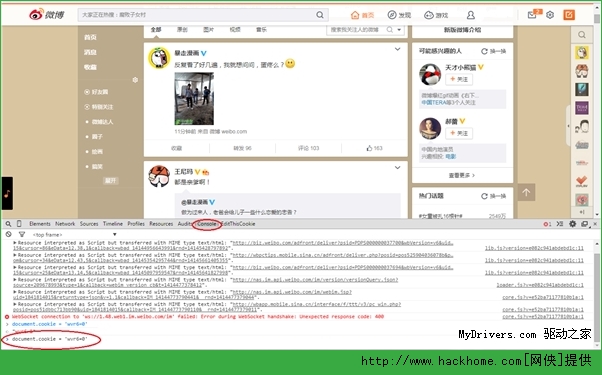Switch to DevTools Timeline tab
The image size is (602, 375).
point(112,224)
